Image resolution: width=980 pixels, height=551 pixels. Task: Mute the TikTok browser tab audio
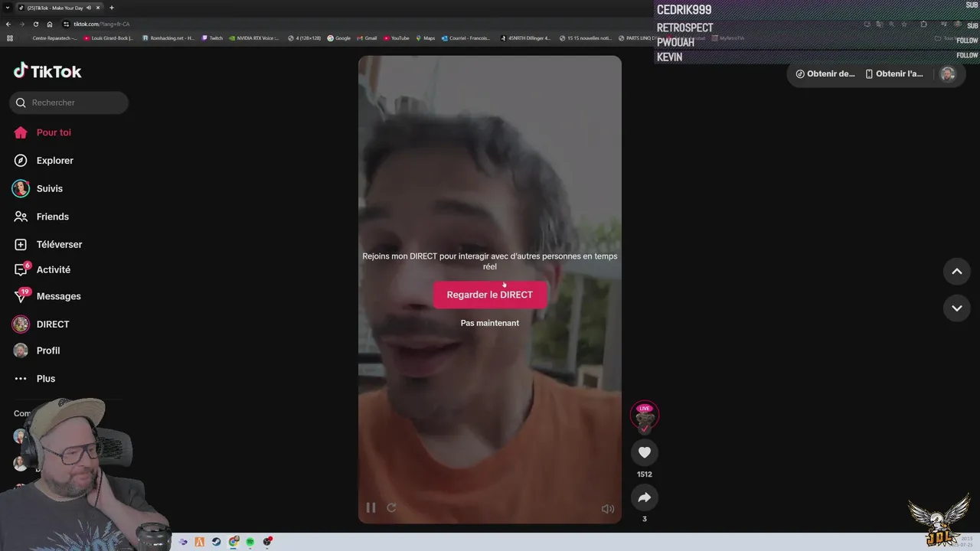pyautogui.click(x=89, y=8)
